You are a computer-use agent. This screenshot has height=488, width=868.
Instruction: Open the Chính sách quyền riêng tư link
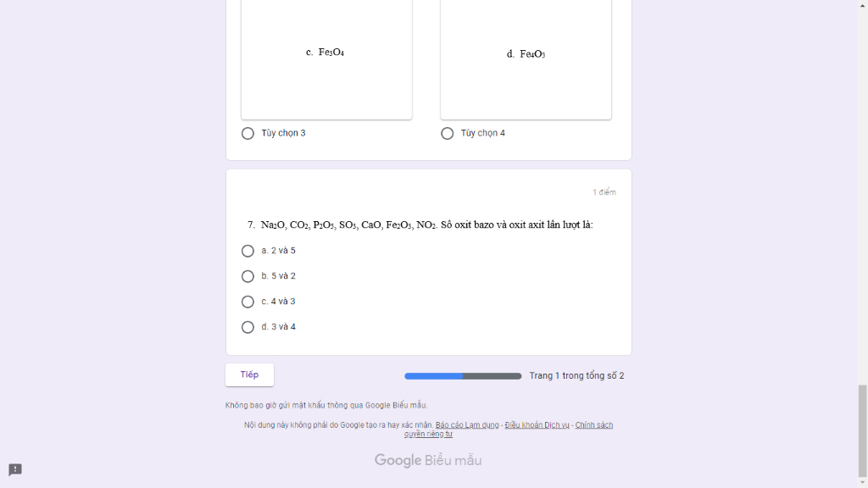coord(509,430)
